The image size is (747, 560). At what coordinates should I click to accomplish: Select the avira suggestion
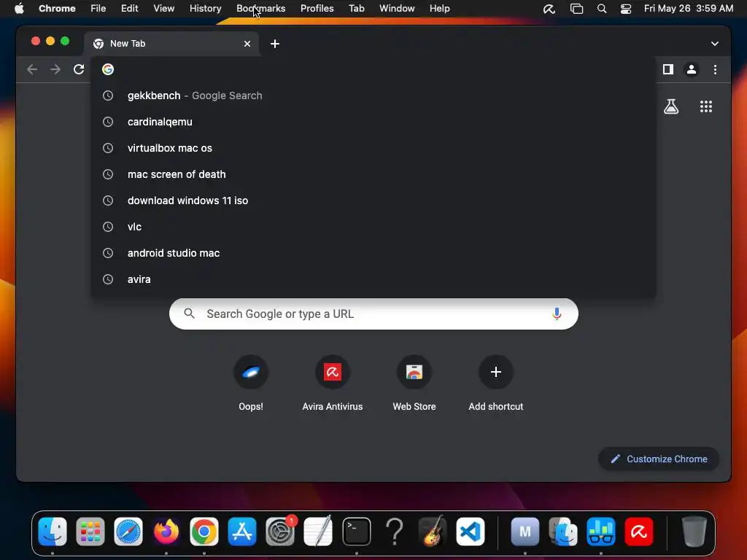373,279
